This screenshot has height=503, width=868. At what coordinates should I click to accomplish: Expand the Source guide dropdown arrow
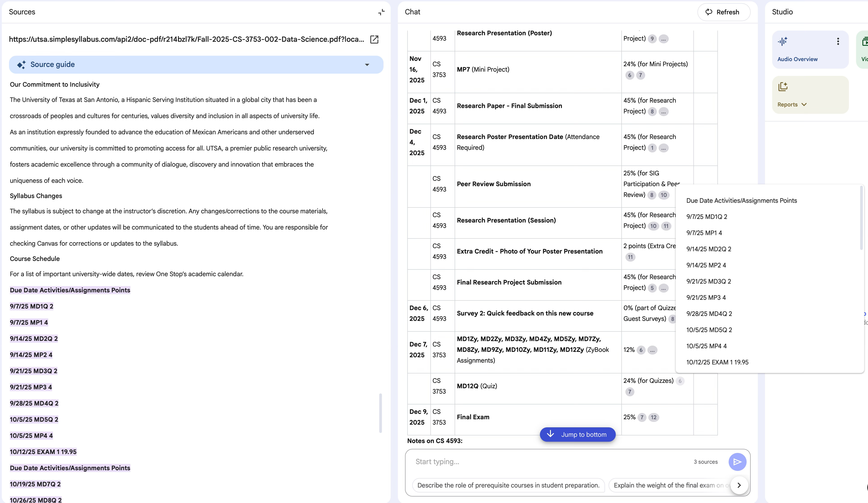[x=367, y=64]
